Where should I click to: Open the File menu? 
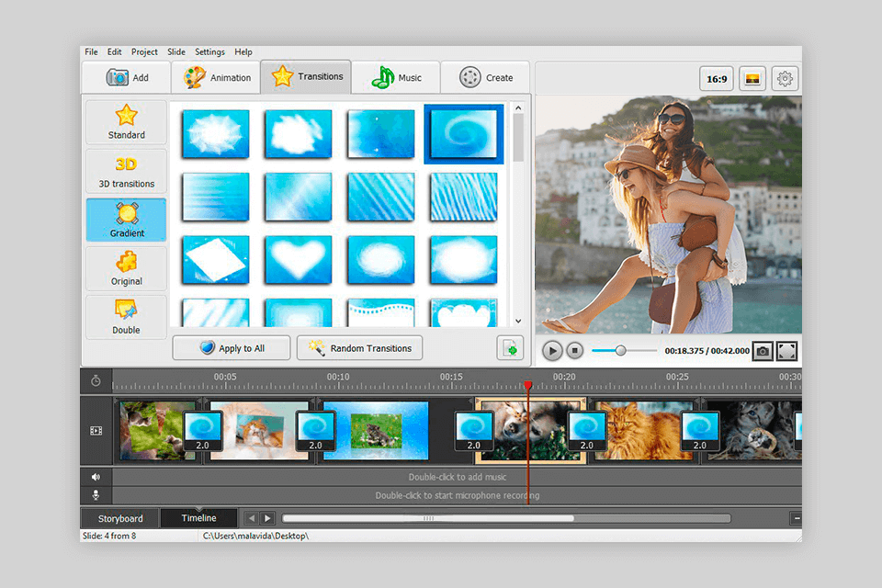tap(91, 51)
